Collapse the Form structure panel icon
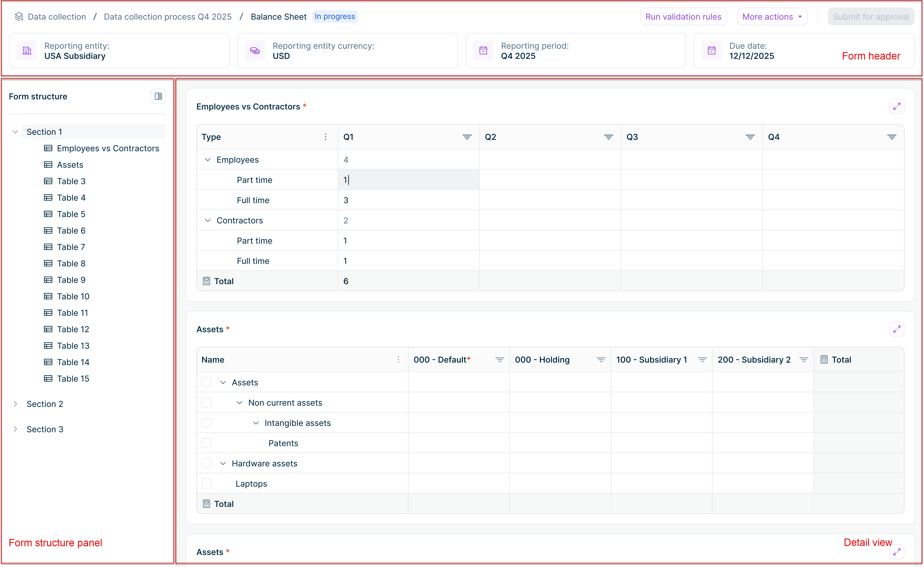Screen dimensions: 924x567 158,96
